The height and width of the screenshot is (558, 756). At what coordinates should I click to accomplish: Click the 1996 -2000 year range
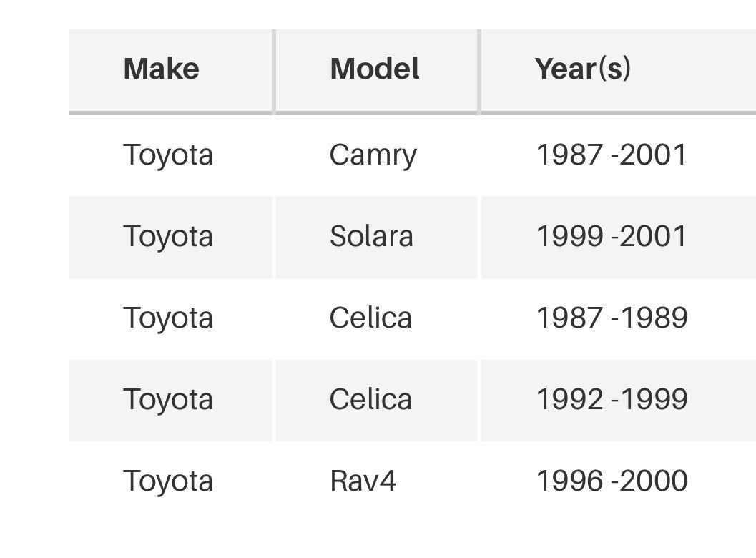(x=612, y=481)
